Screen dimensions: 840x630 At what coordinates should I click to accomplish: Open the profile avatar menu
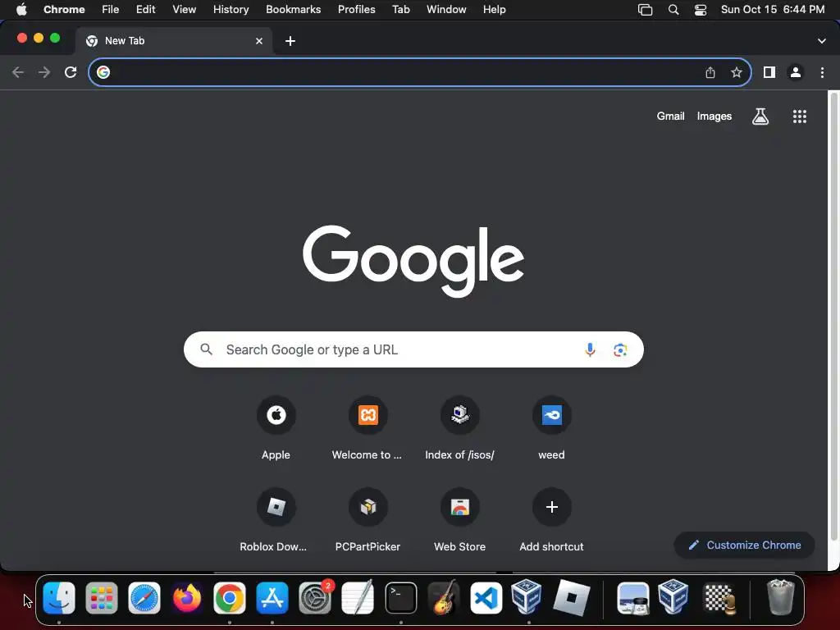(796, 72)
